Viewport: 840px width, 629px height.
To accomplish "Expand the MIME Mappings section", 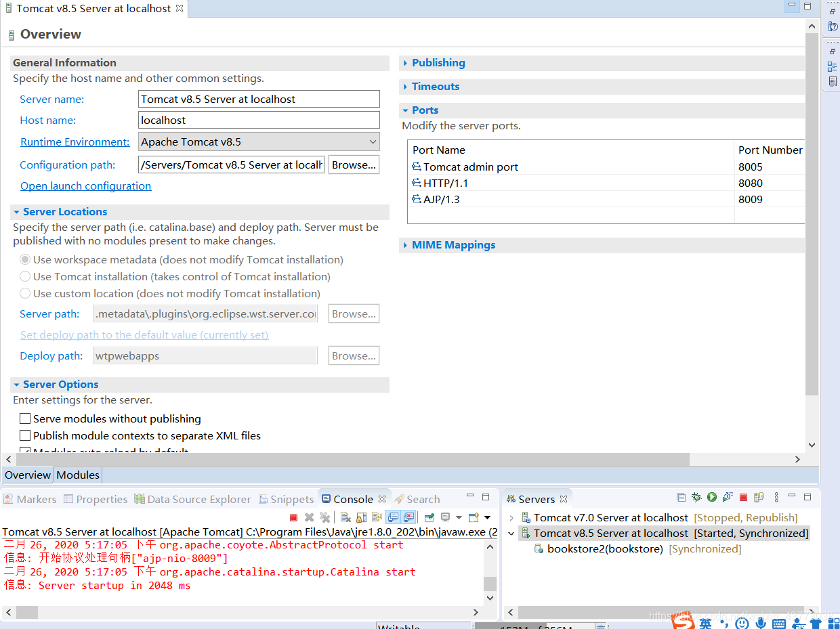I will coord(405,245).
